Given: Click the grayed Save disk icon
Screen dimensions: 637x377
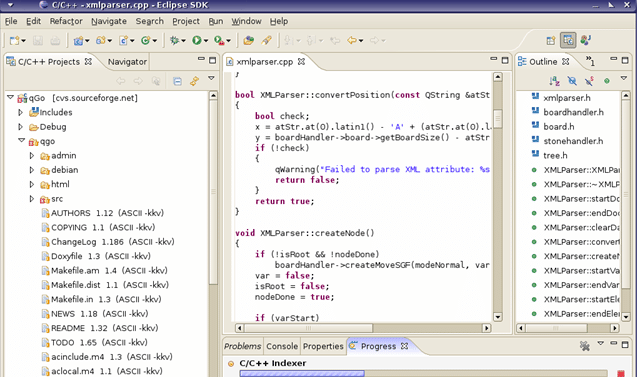Looking at the screenshot, I should point(38,41).
